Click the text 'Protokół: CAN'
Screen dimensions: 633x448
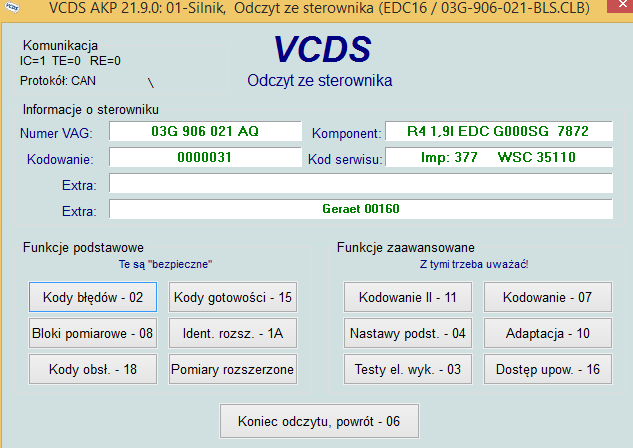click(58, 81)
